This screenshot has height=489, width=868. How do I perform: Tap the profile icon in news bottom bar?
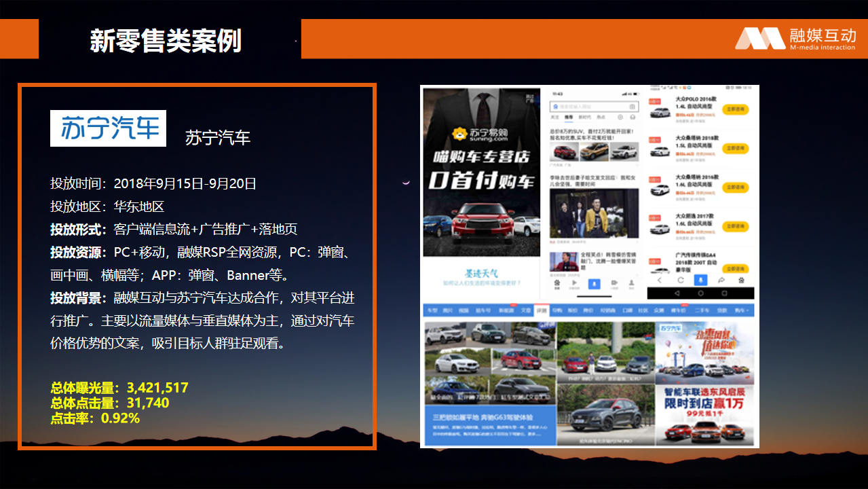point(630,283)
